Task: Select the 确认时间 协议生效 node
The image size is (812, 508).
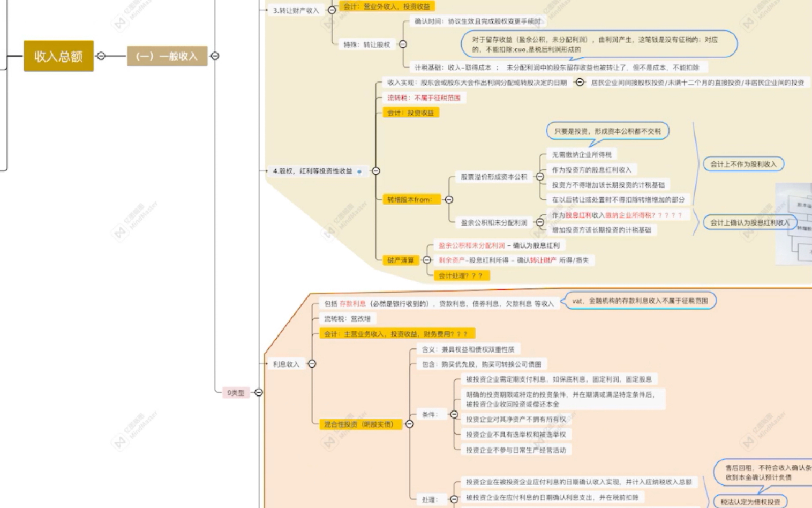Action: click(x=478, y=21)
